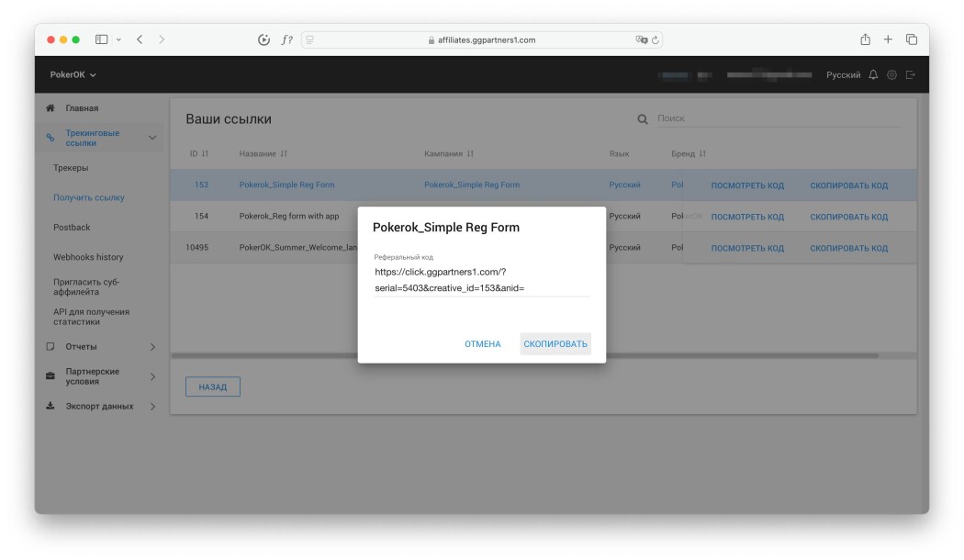Expand the Отчеты section chevron
The height and width of the screenshot is (560, 964).
(x=152, y=347)
